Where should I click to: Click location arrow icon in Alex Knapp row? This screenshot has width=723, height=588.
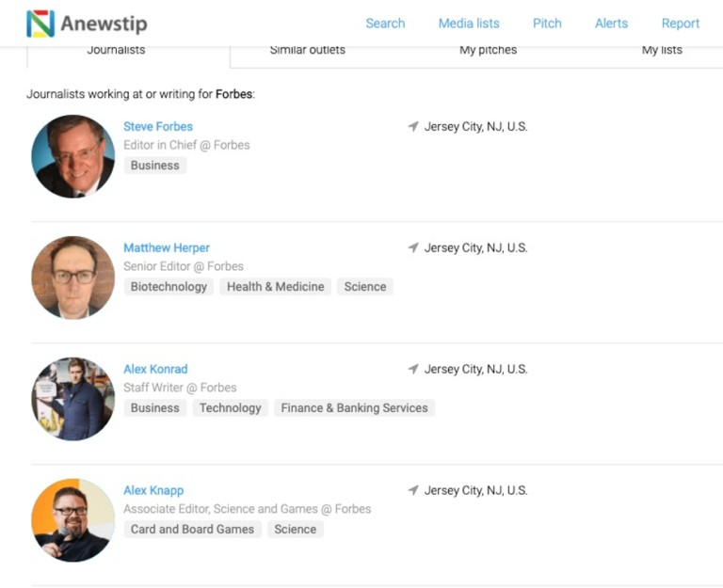412,490
